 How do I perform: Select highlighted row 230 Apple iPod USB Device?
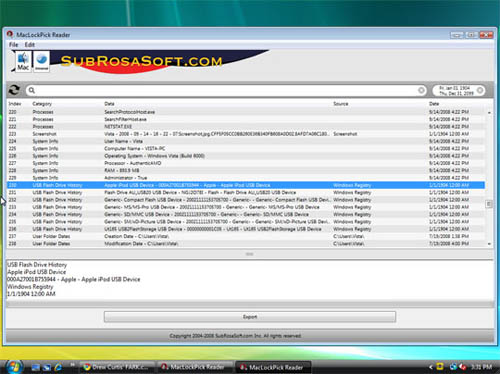point(246,185)
